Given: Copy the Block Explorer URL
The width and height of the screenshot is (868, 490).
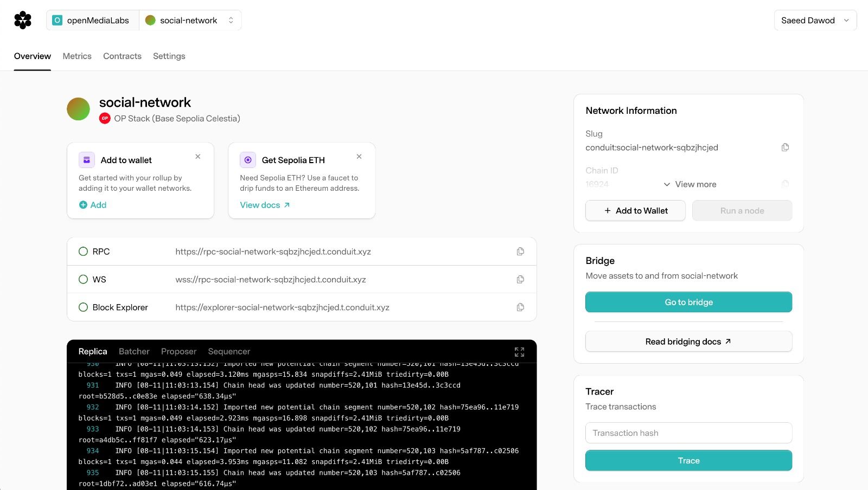Looking at the screenshot, I should (520, 307).
